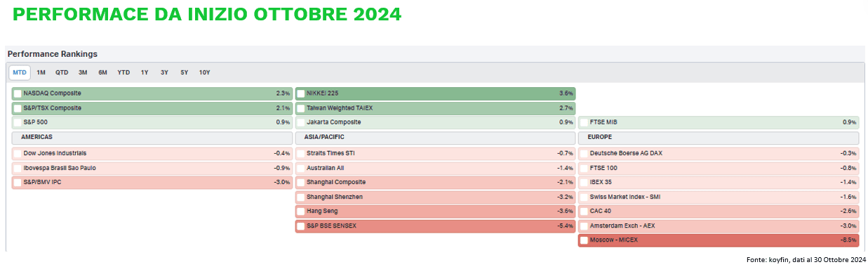The image size is (868, 267).
Task: Click the Performance Rankings panel title
Action: point(53,54)
